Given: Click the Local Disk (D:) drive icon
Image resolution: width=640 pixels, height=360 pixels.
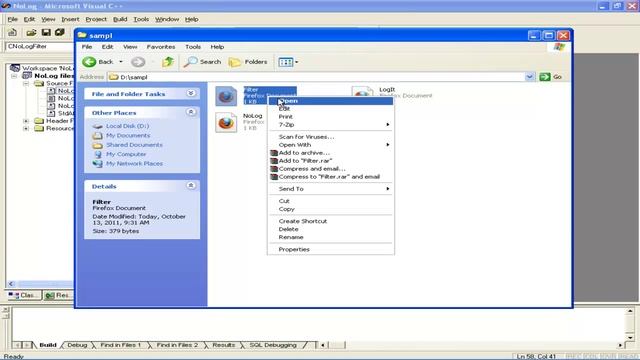Looking at the screenshot, I should pyautogui.click(x=98, y=126).
